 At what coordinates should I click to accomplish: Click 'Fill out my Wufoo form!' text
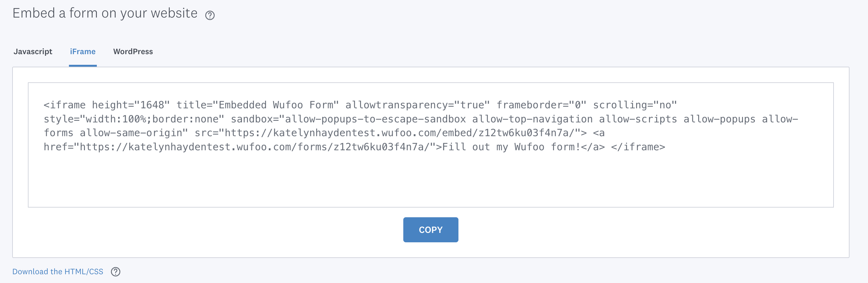coord(511,147)
